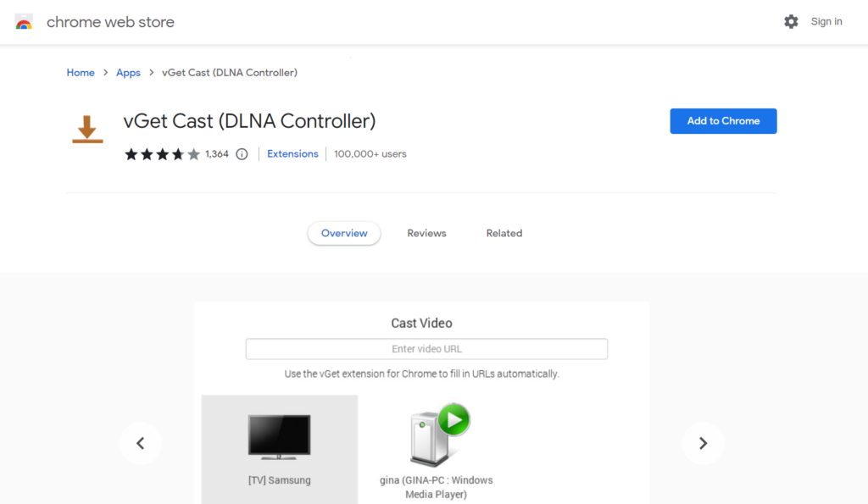This screenshot has height=504, width=868.
Task: Go to Home breadcrumb
Action: point(81,73)
